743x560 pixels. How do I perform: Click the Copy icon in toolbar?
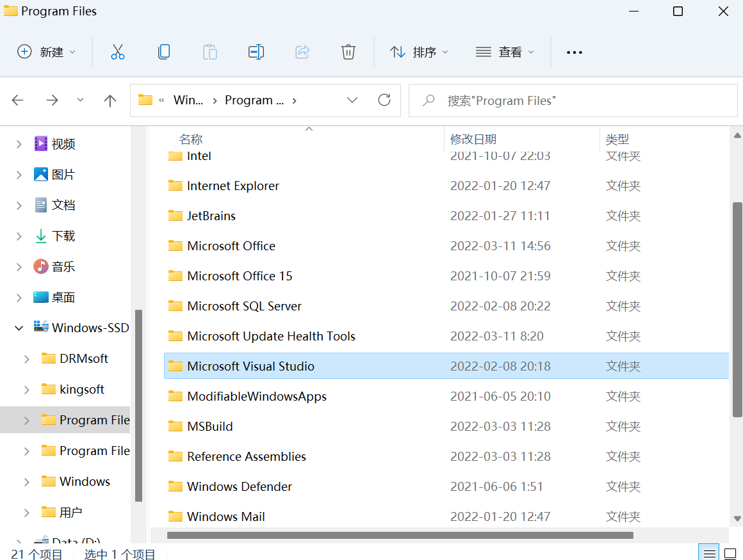164,52
